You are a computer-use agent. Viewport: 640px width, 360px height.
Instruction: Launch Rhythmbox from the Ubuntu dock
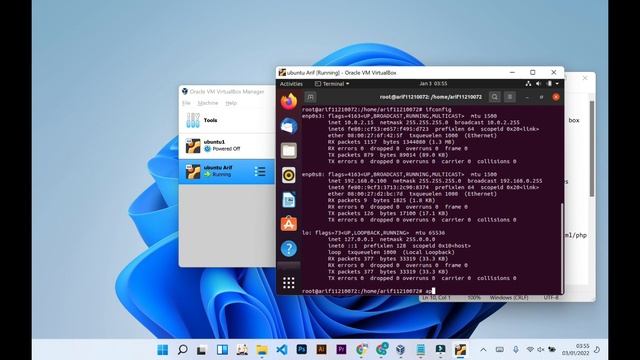[289, 175]
